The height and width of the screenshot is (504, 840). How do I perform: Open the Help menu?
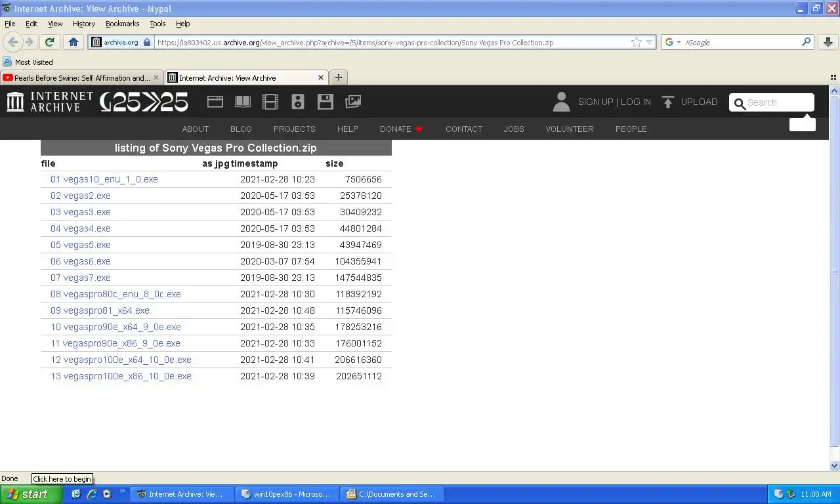point(182,24)
